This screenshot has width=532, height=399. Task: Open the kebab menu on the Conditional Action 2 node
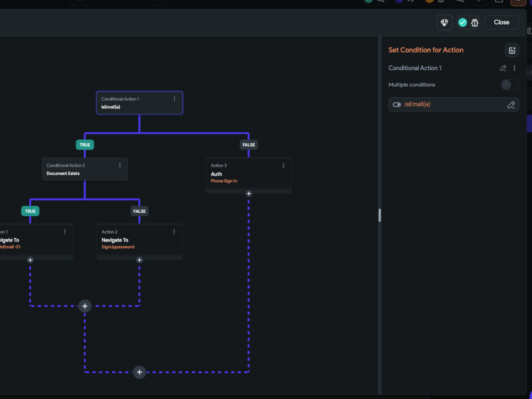click(x=120, y=165)
